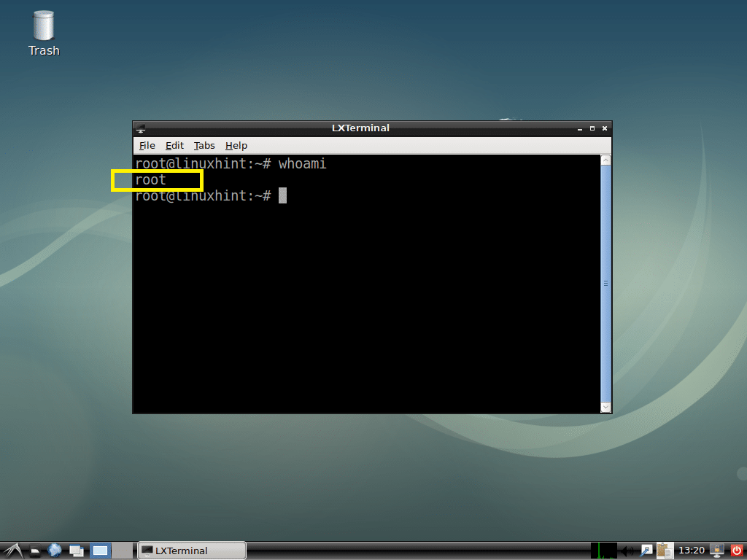Click the logout power button in the tray
747x560 pixels.
pos(737,551)
